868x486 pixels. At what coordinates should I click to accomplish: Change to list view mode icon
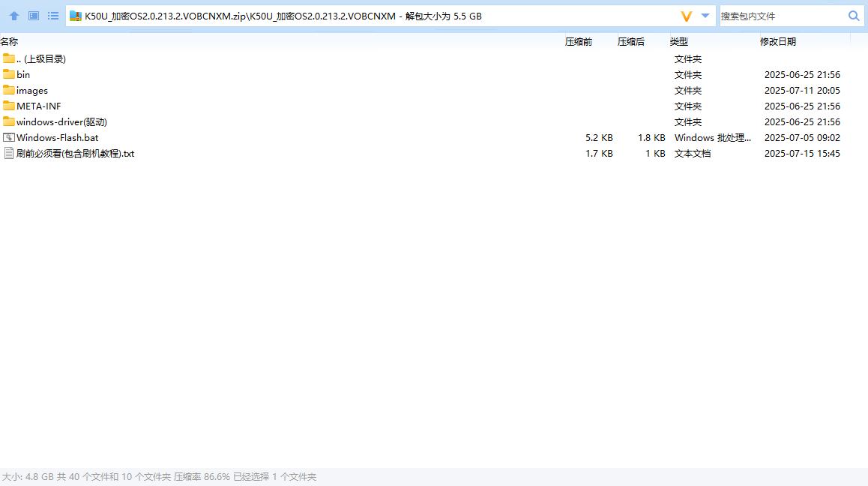coord(53,16)
